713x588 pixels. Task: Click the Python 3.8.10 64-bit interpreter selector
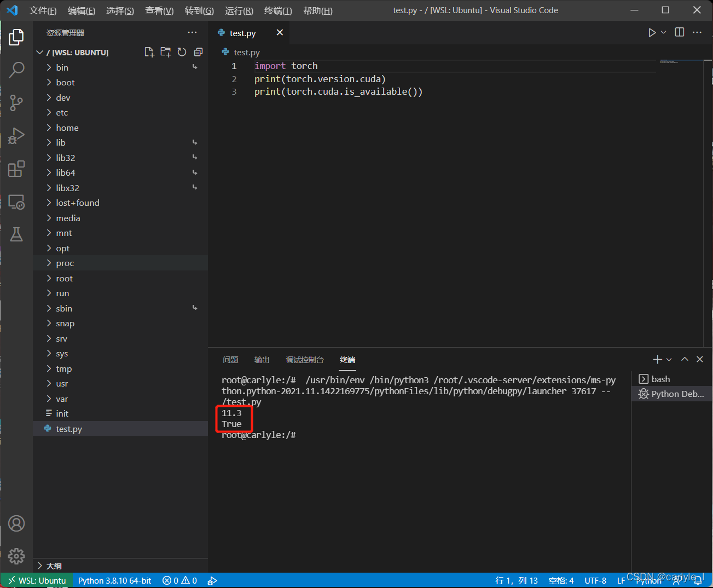click(115, 580)
